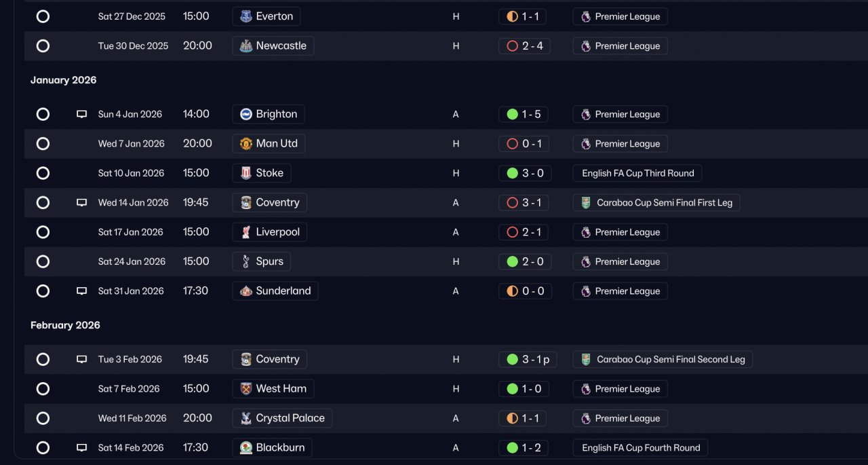Open the Blackburn team button
868x465 pixels.
point(273,447)
